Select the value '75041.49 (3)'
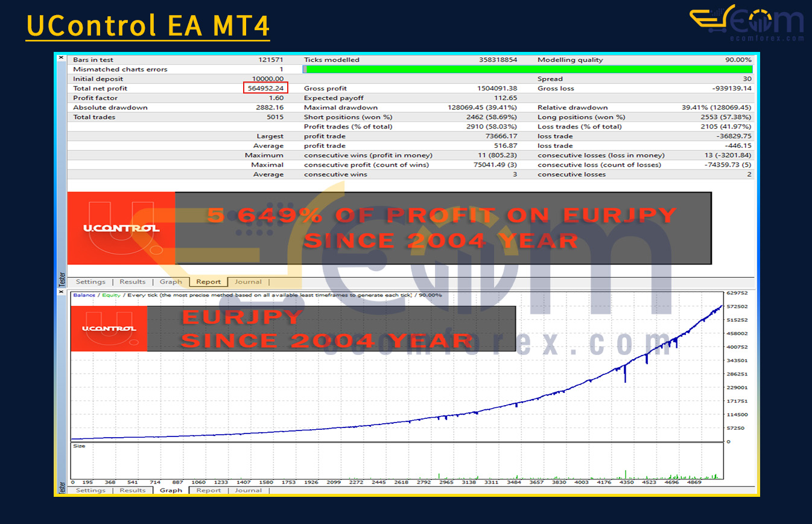This screenshot has height=524, width=812. (495, 165)
